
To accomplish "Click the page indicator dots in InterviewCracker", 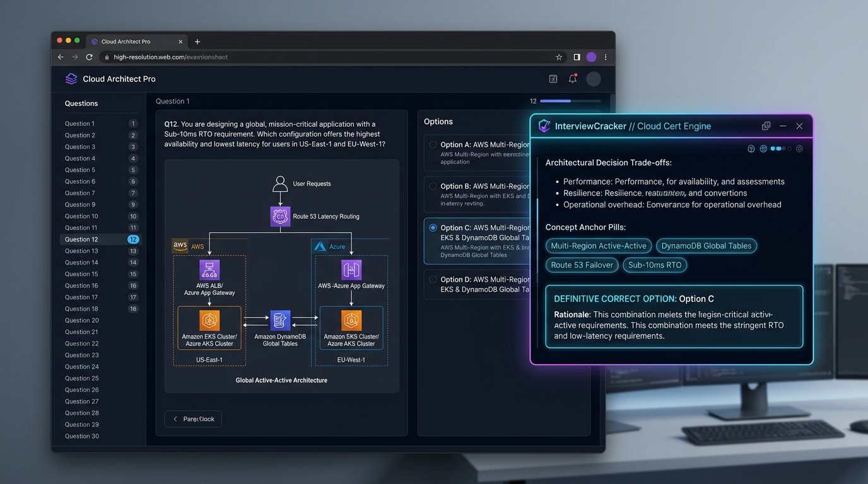I will 781,149.
